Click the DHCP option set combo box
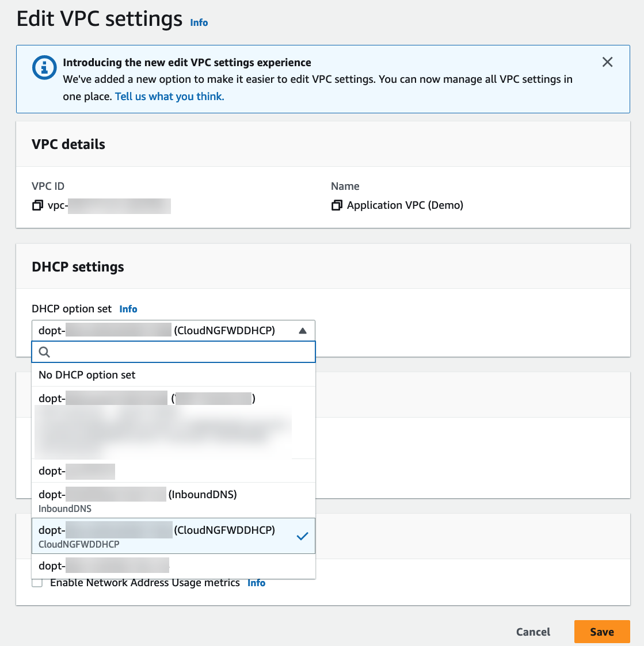The width and height of the screenshot is (644, 646). tap(173, 331)
